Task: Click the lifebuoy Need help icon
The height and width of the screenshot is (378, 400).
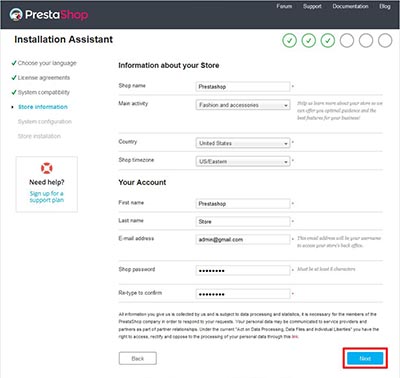Action: point(47,168)
